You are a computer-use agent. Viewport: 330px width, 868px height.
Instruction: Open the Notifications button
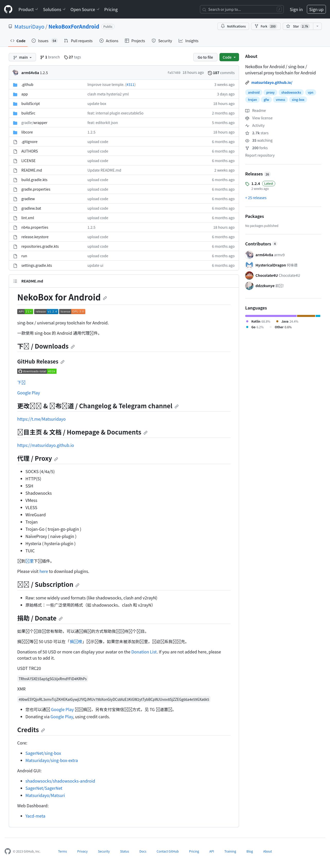pyautogui.click(x=233, y=26)
